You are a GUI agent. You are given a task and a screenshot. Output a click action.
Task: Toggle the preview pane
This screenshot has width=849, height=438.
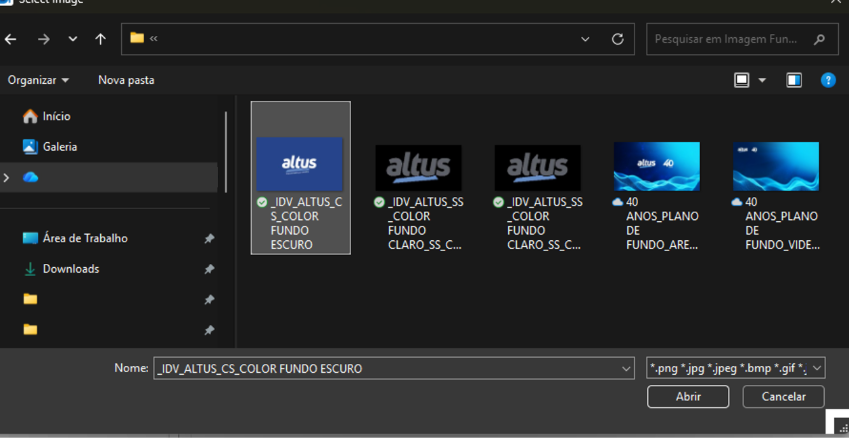click(x=794, y=80)
